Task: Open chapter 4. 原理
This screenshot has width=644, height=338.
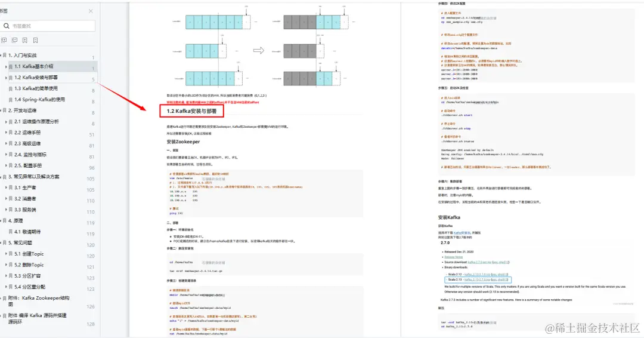Action: (x=16, y=221)
